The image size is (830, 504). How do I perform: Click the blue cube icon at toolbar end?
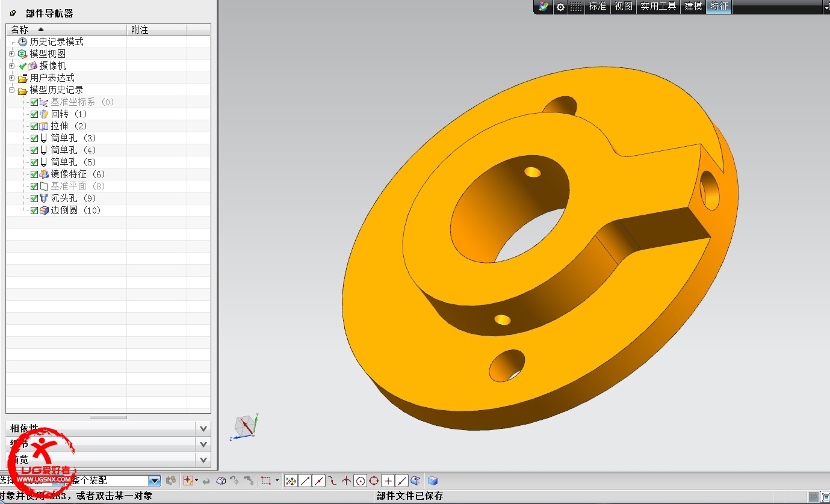coord(432,481)
